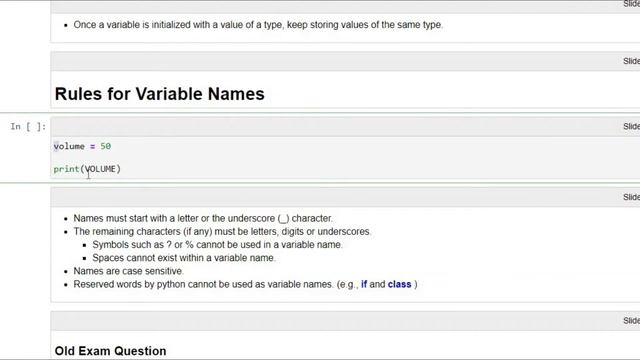Click the value 50 in the code cell

click(105, 146)
